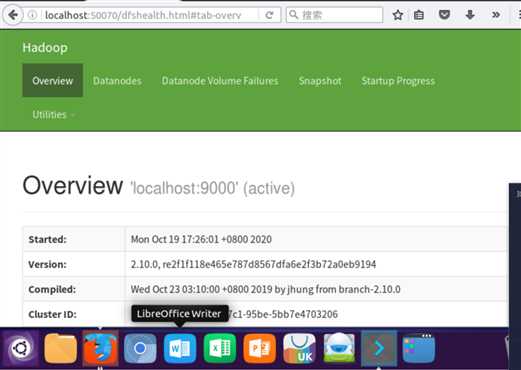
Task: Switch to Firefox in the dock
Action: click(x=100, y=348)
